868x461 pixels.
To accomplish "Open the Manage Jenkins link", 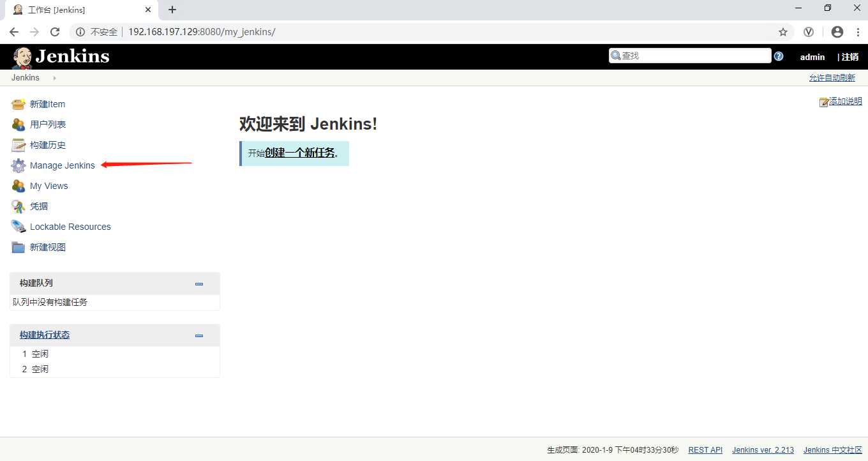I will [63, 165].
